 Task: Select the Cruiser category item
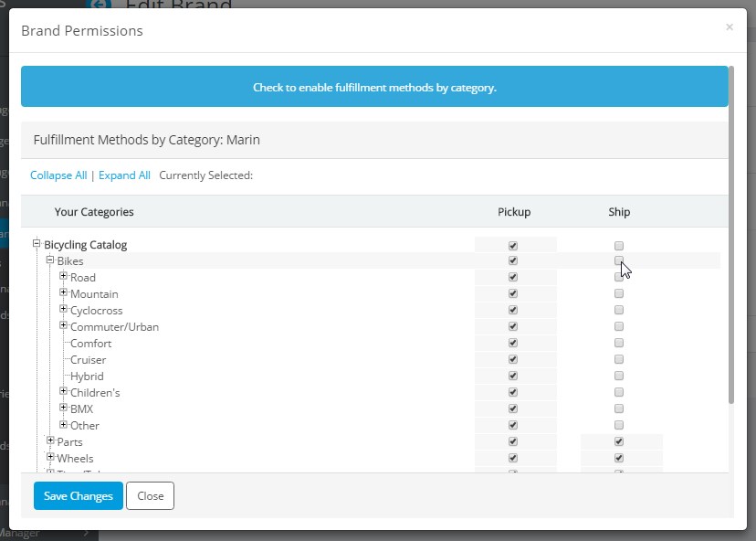coord(88,360)
